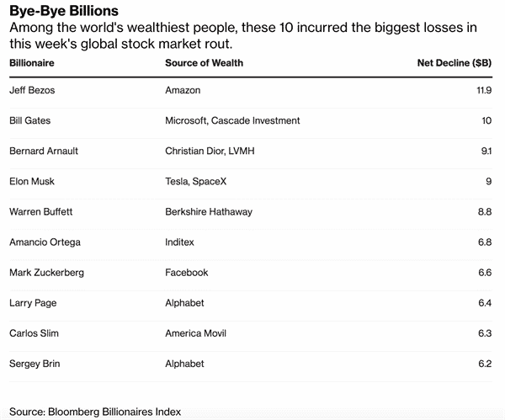The height and width of the screenshot is (420, 505).
Task: Click the Net Decline ($B) column header
Action: point(454,63)
